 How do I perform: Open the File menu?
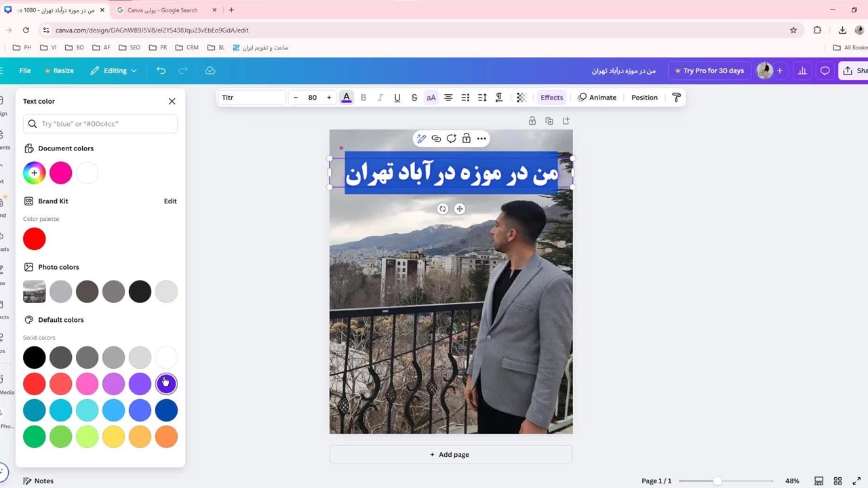[x=25, y=70]
